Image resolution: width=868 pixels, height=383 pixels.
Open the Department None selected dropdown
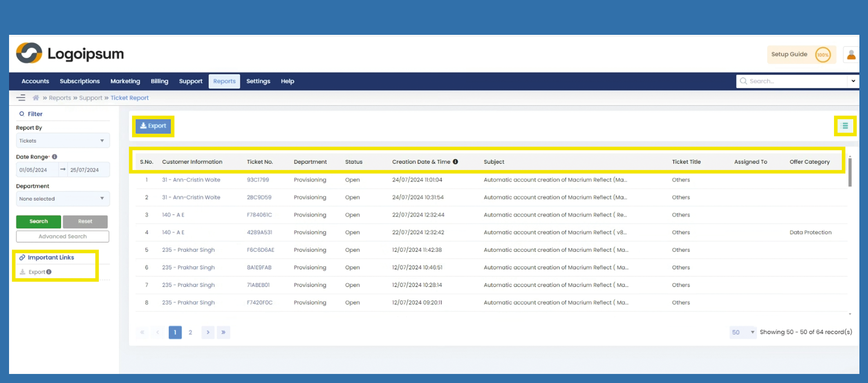[62, 199]
